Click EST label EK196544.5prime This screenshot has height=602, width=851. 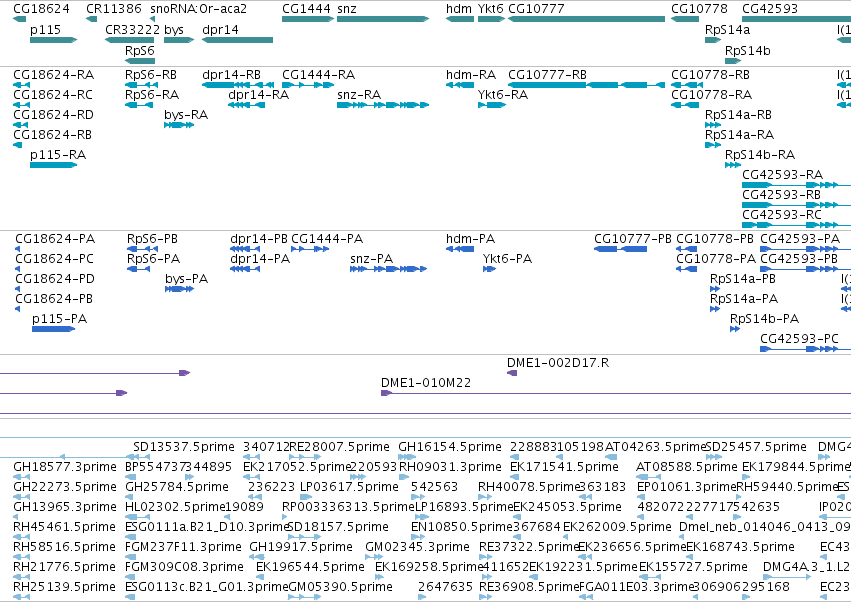click(310, 567)
